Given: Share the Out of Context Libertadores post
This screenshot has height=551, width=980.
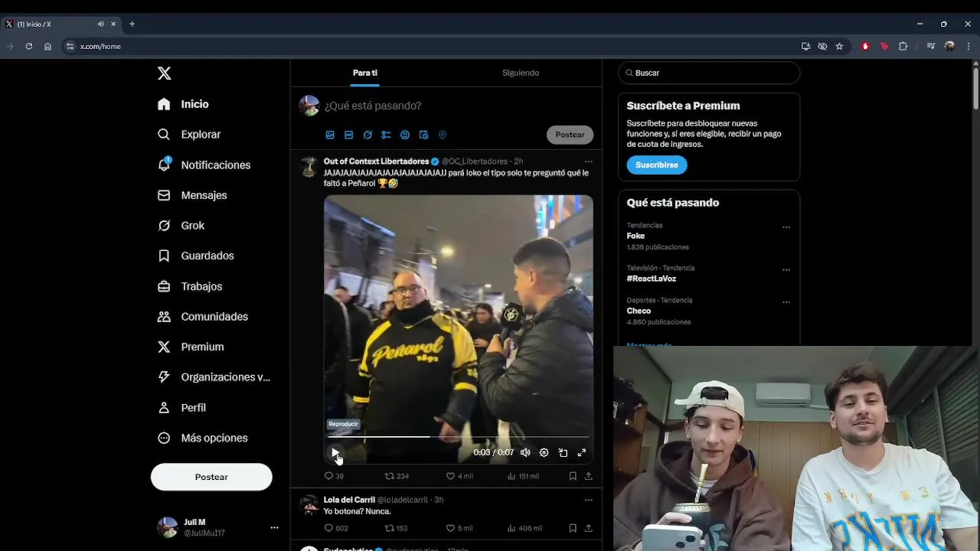Looking at the screenshot, I should (588, 476).
